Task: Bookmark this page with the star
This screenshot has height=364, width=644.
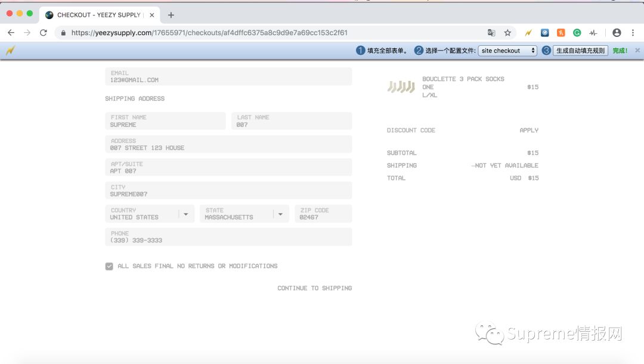Action: pos(507,33)
